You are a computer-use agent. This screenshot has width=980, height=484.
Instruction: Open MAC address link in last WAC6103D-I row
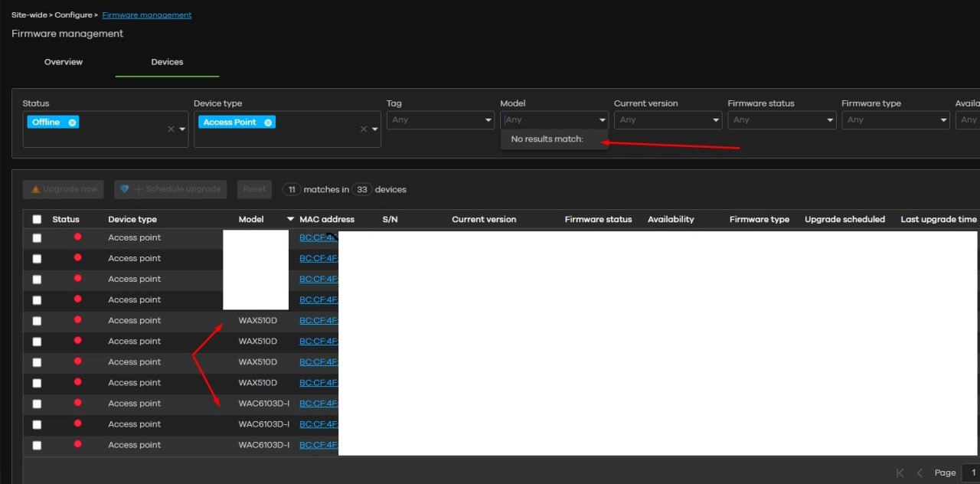point(318,445)
